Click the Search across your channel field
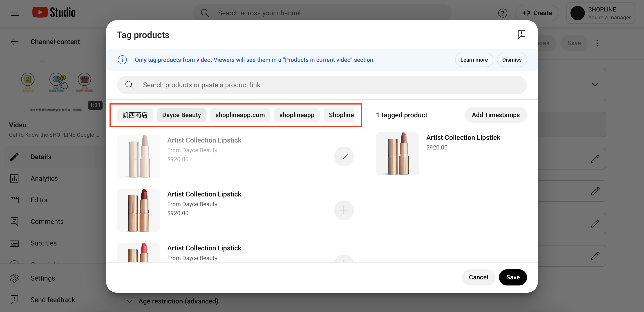 pos(322,13)
